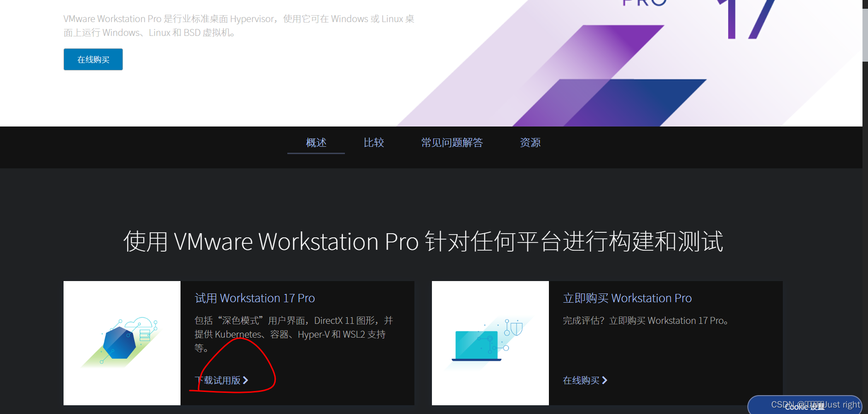Open the 下载试用版 trial download link
868x414 pixels.
point(217,380)
